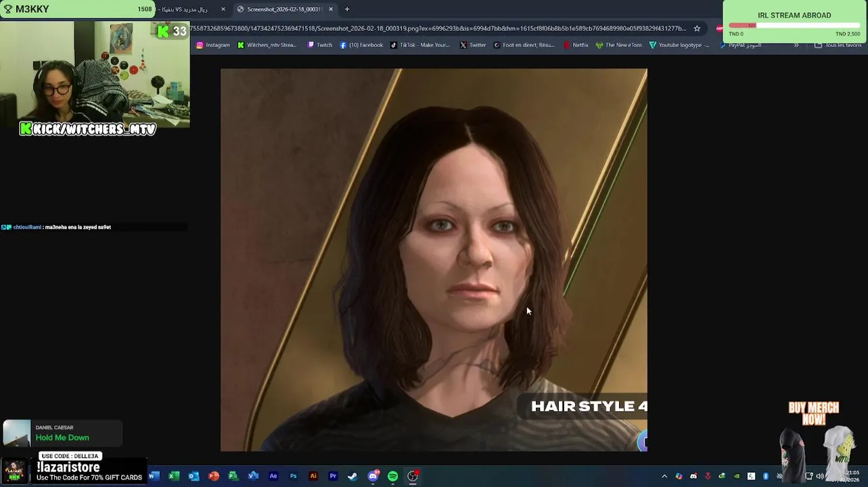Close the Arabic-titled browser tab
Image resolution: width=868 pixels, height=487 pixels.
click(223, 9)
